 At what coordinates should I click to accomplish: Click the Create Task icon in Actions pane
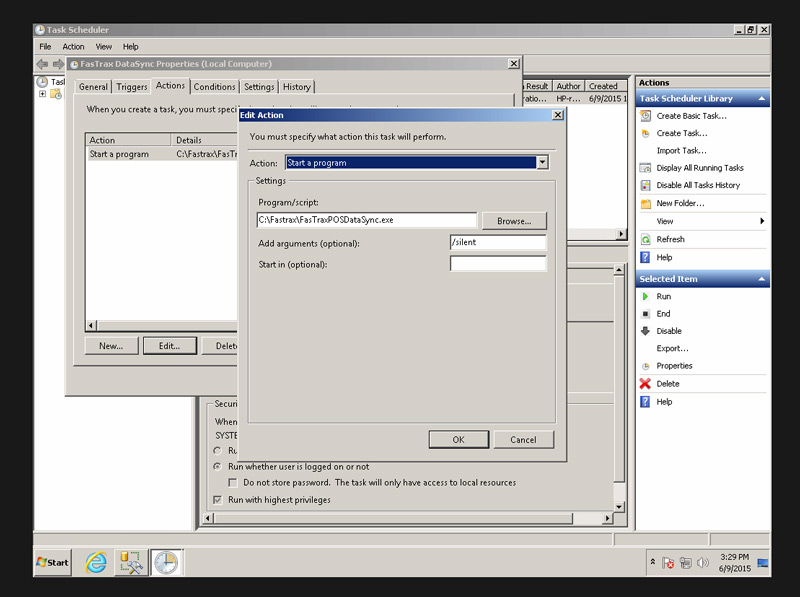pyautogui.click(x=645, y=133)
